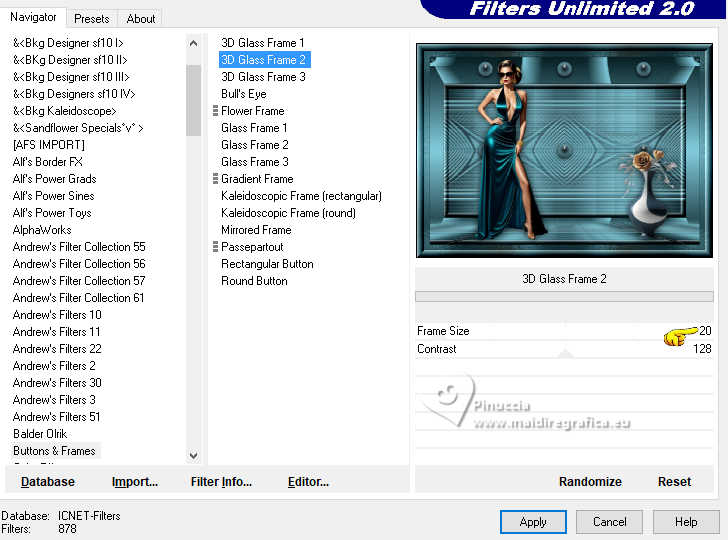This screenshot has height=540, width=728.
Task: Select the Mirrored Frame filter
Action: coord(256,230)
